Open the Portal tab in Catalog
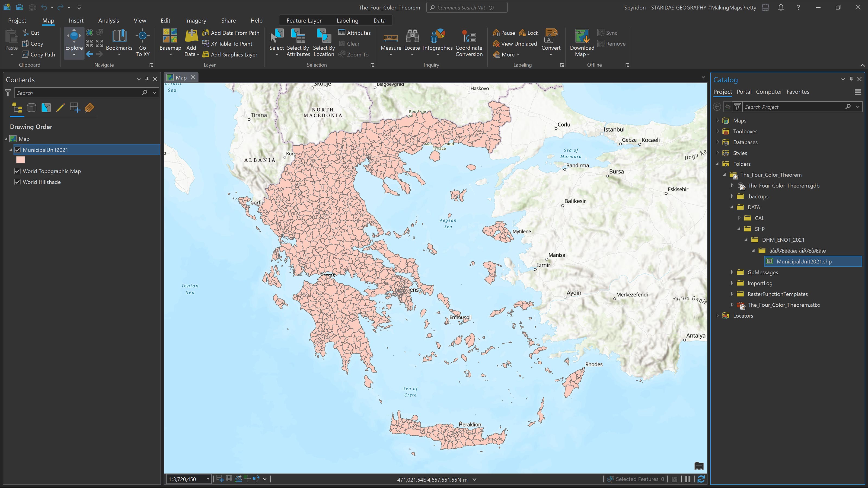This screenshot has height=488, width=868. [744, 92]
